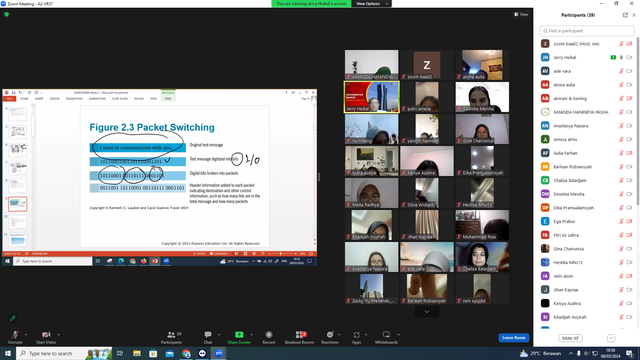This screenshot has height=360, width=640.
Task: Leave the room with Leave Room button
Action: coord(513,338)
